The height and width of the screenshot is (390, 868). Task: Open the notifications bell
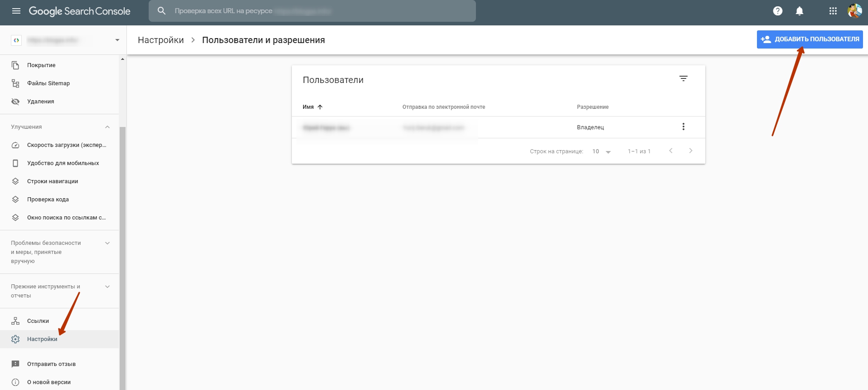point(799,11)
